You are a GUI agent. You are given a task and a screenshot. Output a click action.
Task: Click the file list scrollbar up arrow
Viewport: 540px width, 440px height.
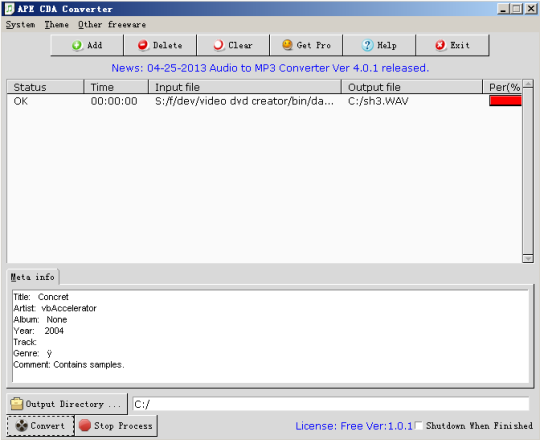click(528, 84)
